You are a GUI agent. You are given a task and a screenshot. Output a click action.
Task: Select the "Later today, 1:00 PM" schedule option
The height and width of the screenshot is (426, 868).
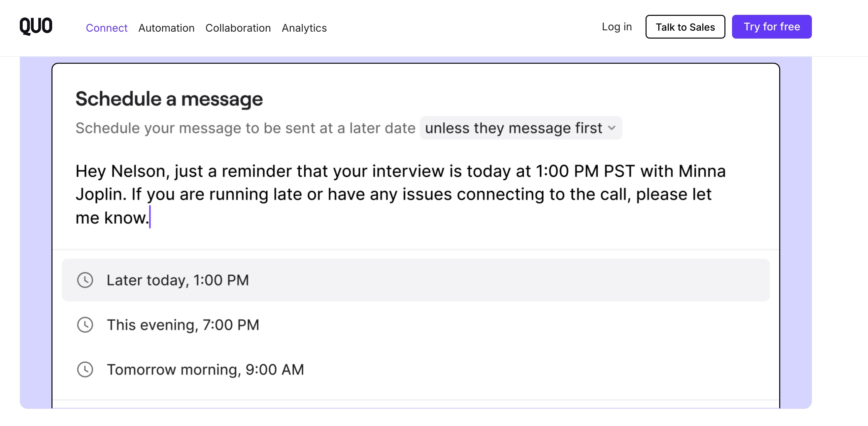pyautogui.click(x=178, y=280)
